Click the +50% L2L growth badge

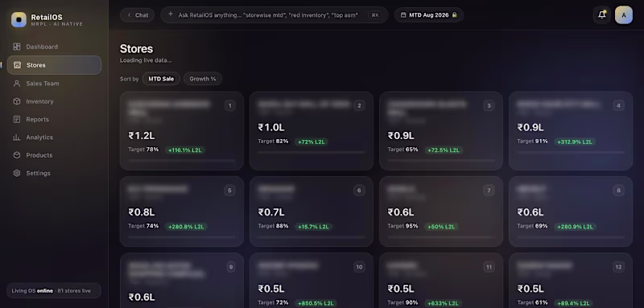441,227
